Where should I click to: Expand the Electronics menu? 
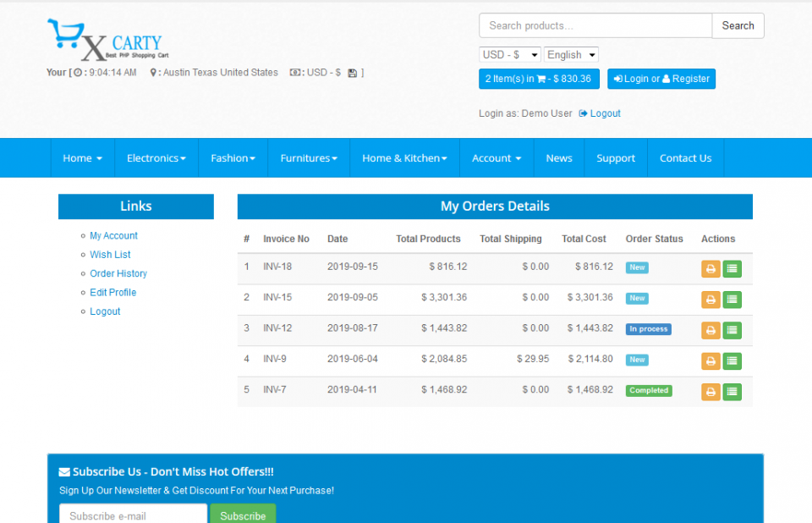156,158
